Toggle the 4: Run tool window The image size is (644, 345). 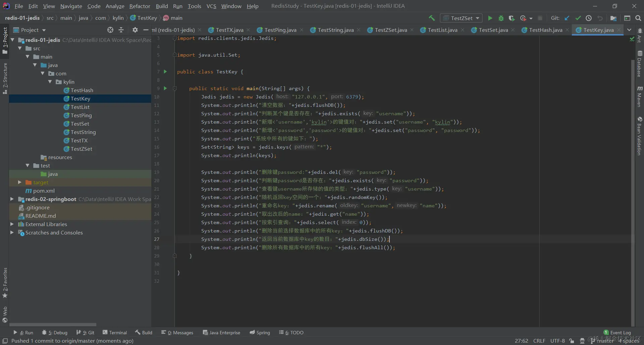click(x=23, y=333)
